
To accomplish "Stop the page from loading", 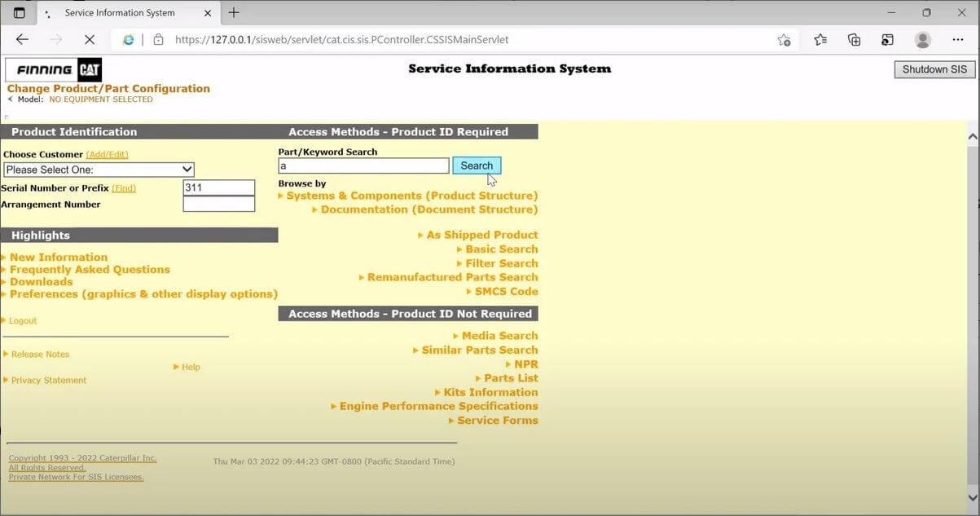I will [x=90, y=40].
